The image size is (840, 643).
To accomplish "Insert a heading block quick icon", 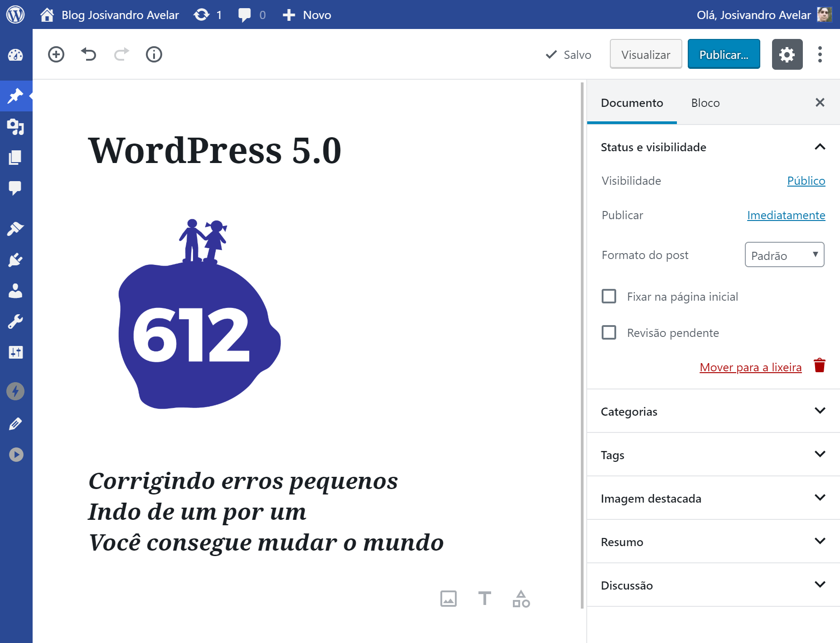I will tap(485, 599).
